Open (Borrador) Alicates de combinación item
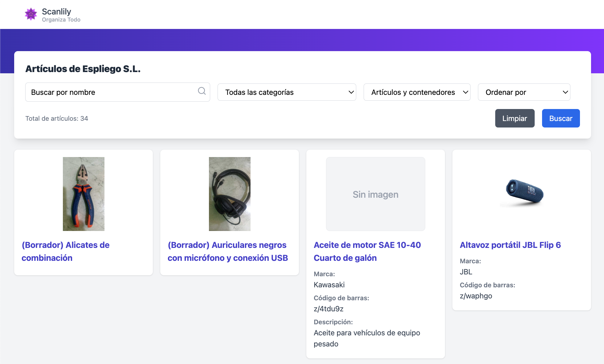The image size is (604, 364). (x=66, y=251)
